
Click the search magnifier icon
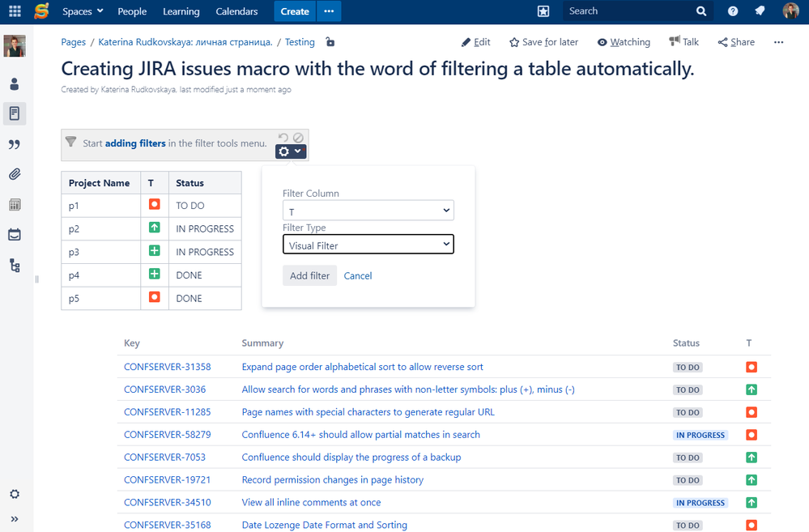click(x=701, y=11)
